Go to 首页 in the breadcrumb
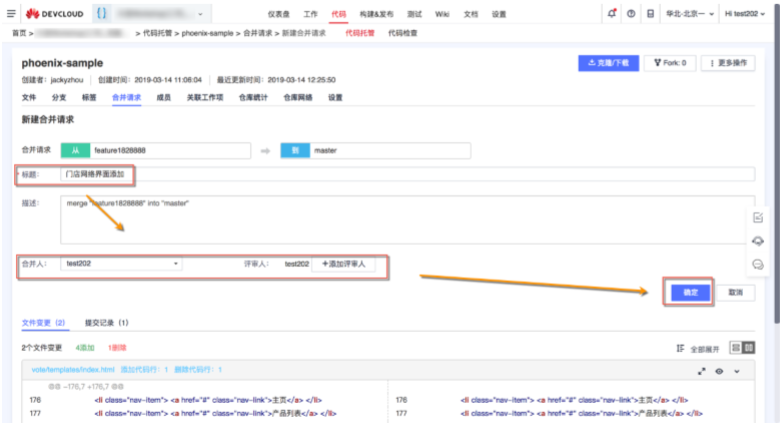This screenshot has width=782, height=429. [x=19, y=33]
